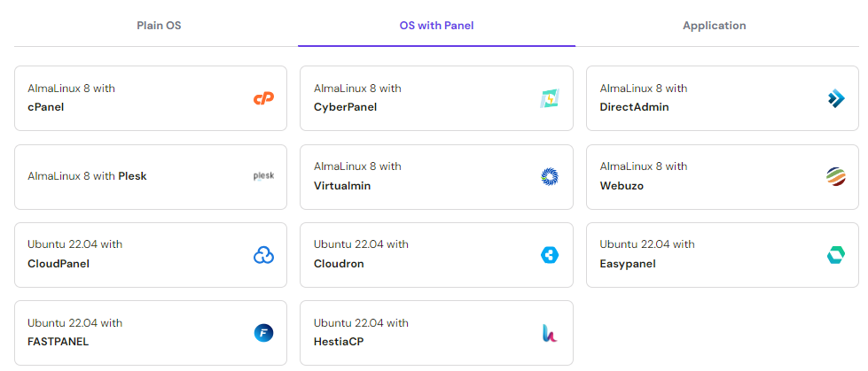The width and height of the screenshot is (868, 371).
Task: Select Ubuntu 22.04 with CloudPanel label
Action: (x=74, y=254)
